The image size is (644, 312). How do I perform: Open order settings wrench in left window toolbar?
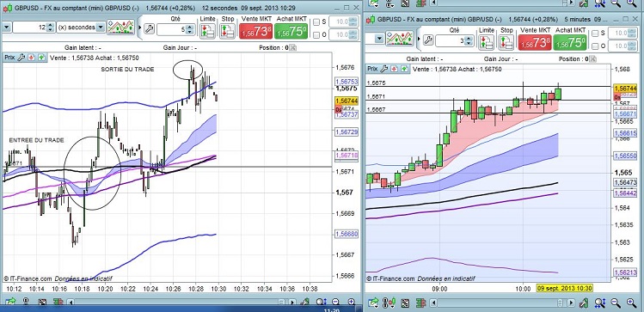149,28
